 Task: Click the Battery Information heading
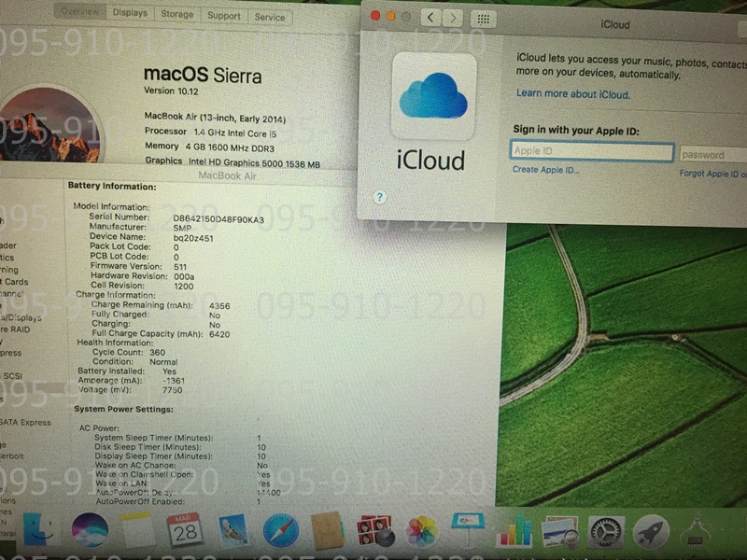tap(112, 186)
